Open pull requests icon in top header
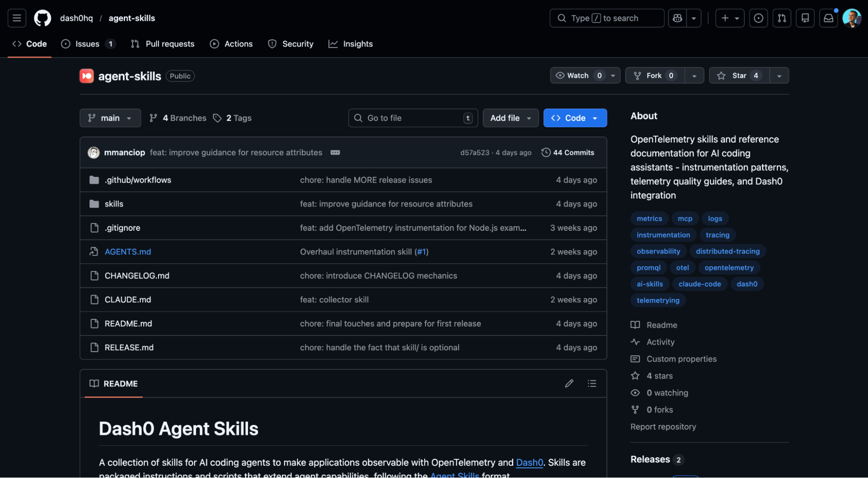Viewport: 868px width, 478px height. coord(782,18)
